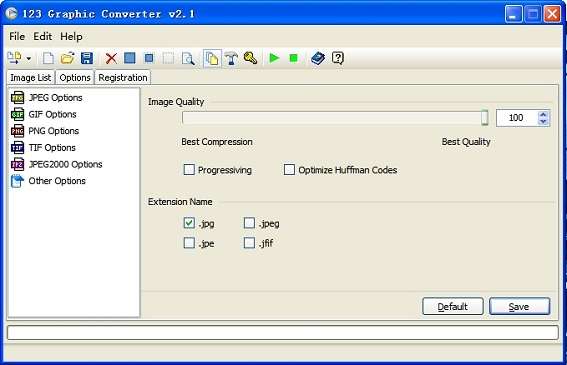This screenshot has width=567, height=365.
Task: Click the Image Quality slider handle
Action: coord(485,118)
